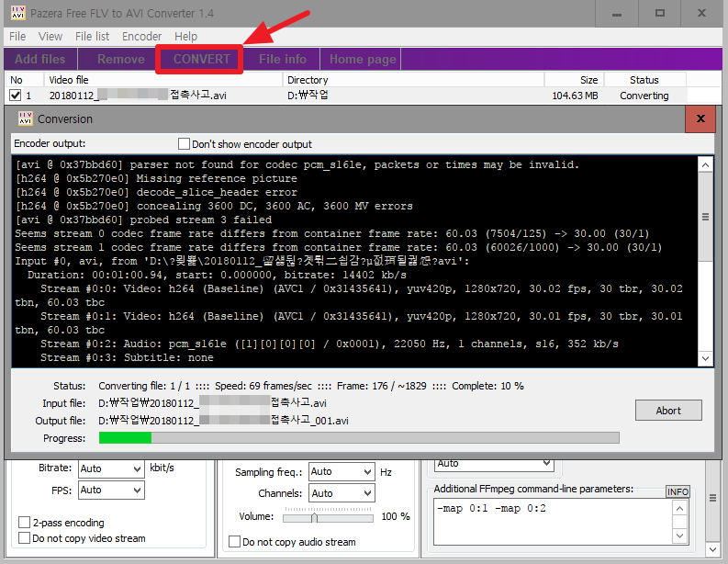Click the additional FFmpeg parameters text box
The image size is (728, 564).
[553, 522]
